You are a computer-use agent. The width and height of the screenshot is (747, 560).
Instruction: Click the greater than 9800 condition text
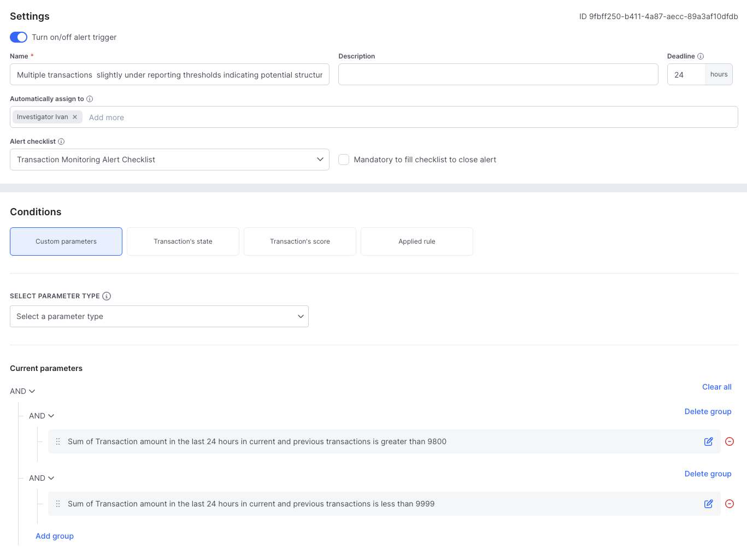(257, 441)
